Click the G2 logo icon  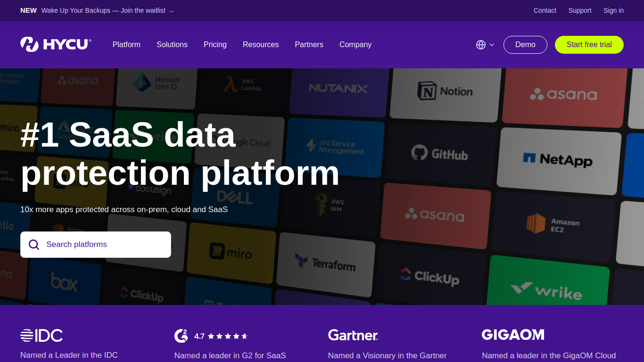[x=181, y=336]
